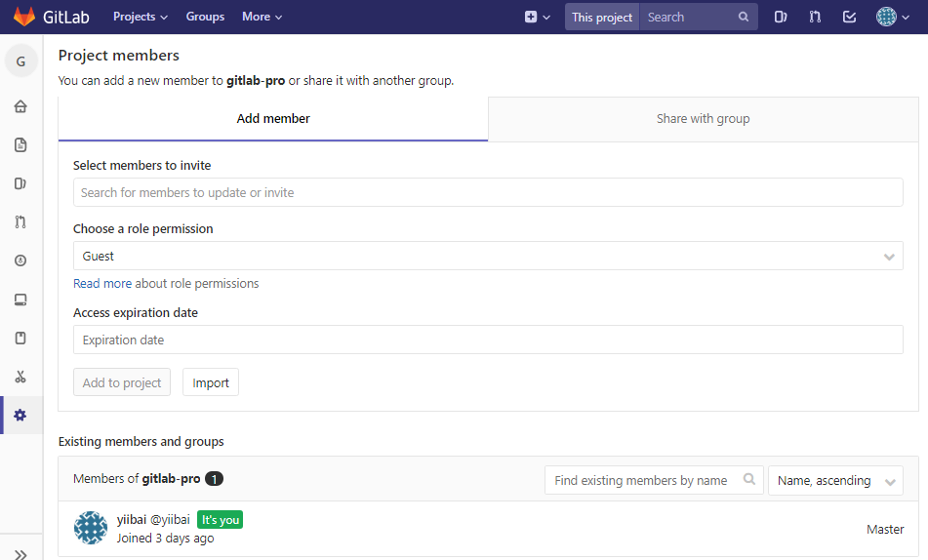Viewport: 928px width, 560px height.
Task: Click magnifier icon in member search field
Action: coord(749,479)
